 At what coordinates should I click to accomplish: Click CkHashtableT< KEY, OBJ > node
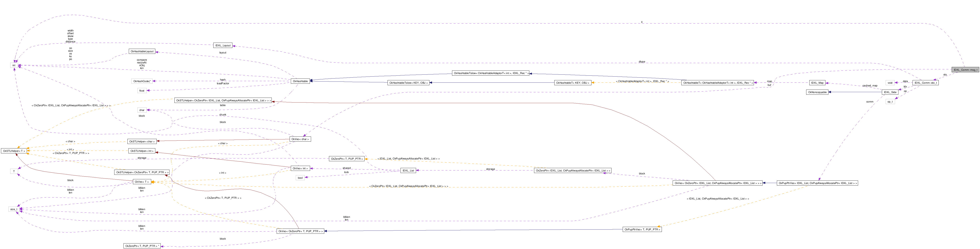pos(573,82)
